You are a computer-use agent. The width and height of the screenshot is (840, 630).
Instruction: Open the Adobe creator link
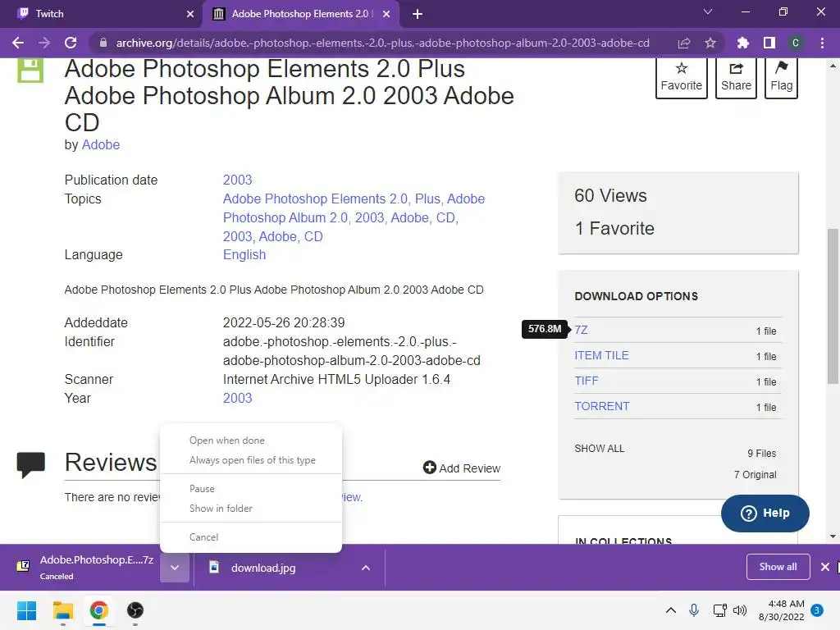tap(101, 144)
